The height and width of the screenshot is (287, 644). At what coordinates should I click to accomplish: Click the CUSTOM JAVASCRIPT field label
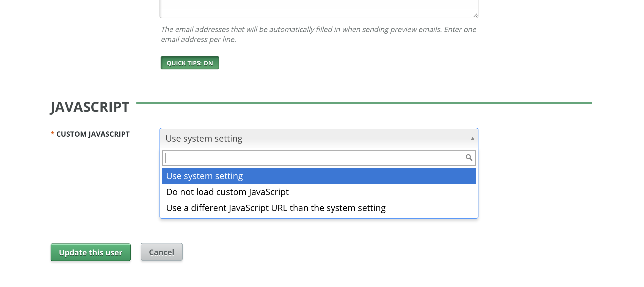93,134
